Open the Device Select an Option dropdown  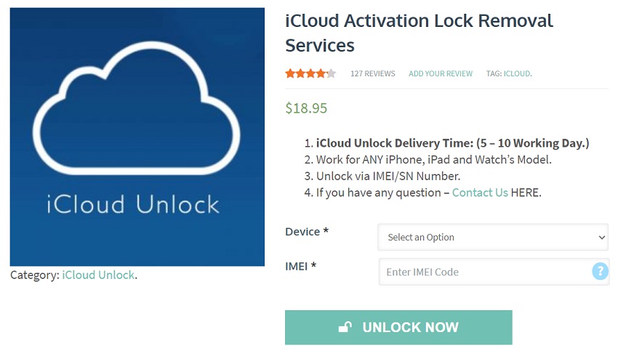(x=493, y=237)
